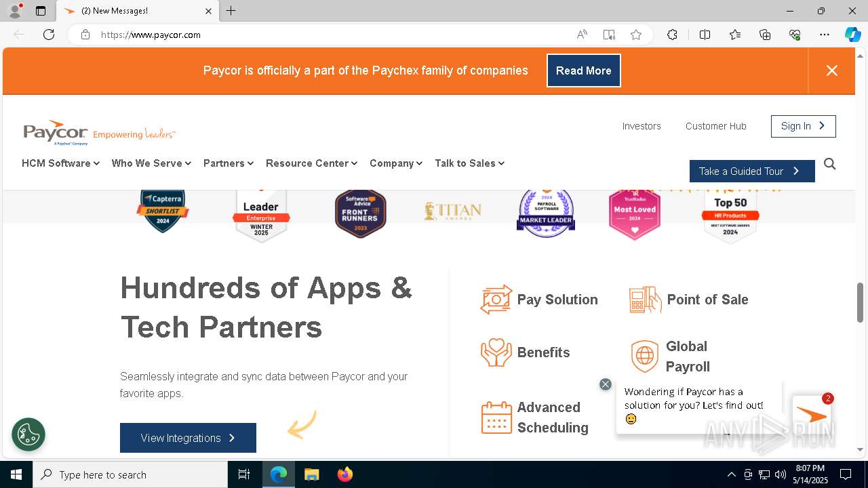Click the Advanced Scheduling calendar icon

(x=496, y=418)
